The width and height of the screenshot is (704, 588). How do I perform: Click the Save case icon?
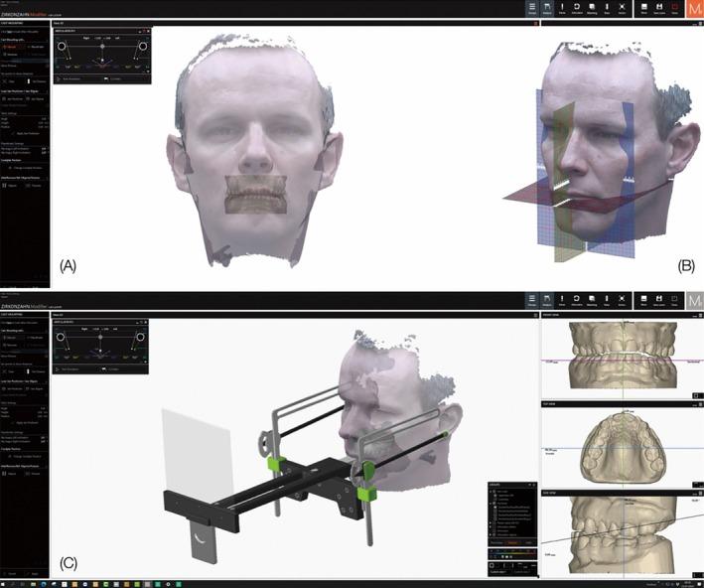(x=658, y=9)
